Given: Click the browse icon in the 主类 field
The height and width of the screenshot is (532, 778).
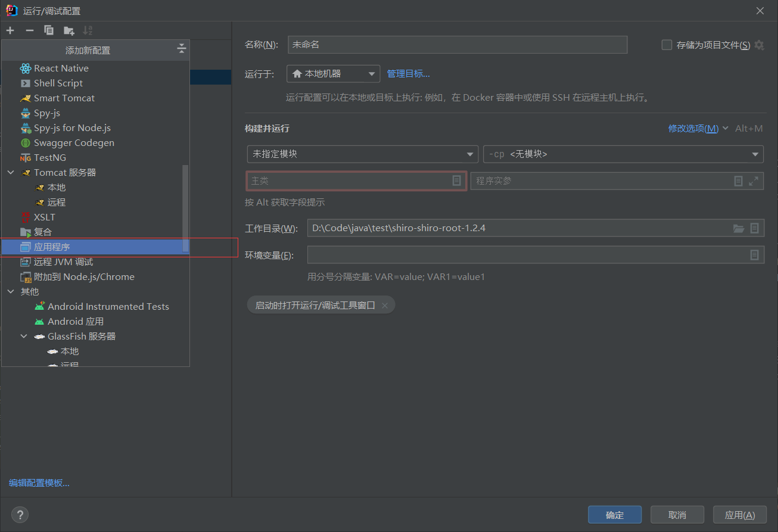Looking at the screenshot, I should point(457,181).
